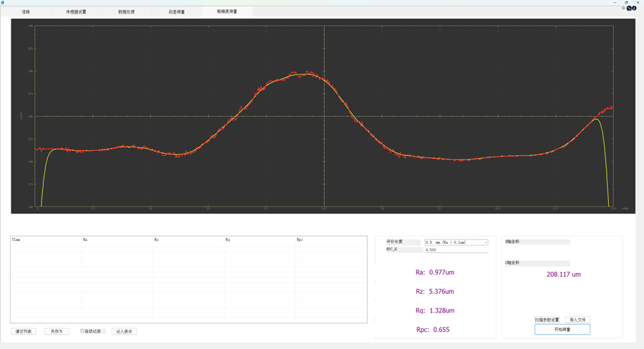This screenshot has width=644, height=349.
Task: Click the 导入文件 import file button
Action: coord(577,320)
